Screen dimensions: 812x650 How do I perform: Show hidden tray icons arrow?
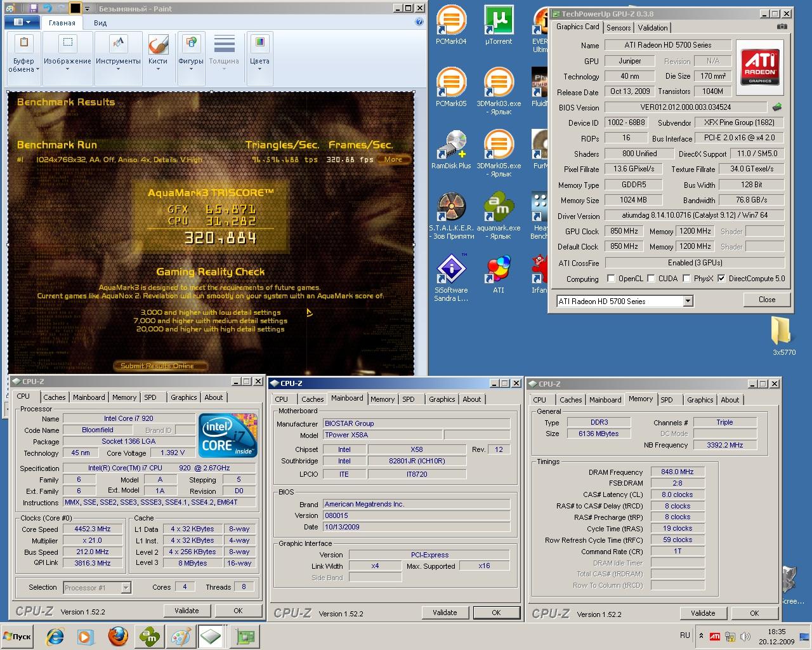click(701, 636)
